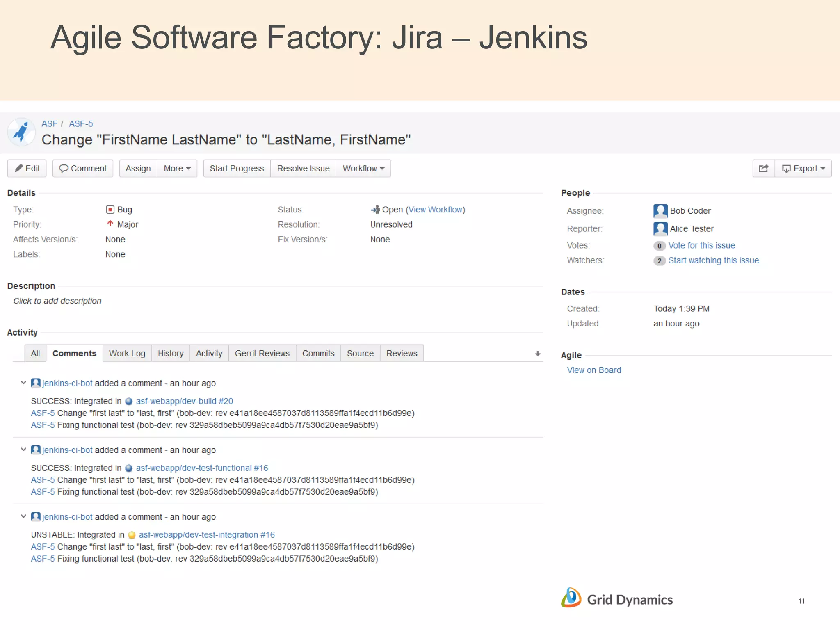Click the 'Today 1:39 PM' created date
This screenshot has height=630, width=840.
pyautogui.click(x=681, y=309)
